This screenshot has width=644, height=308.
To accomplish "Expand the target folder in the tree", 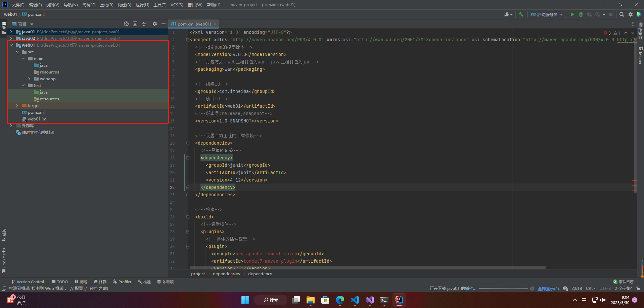I will (x=17, y=106).
